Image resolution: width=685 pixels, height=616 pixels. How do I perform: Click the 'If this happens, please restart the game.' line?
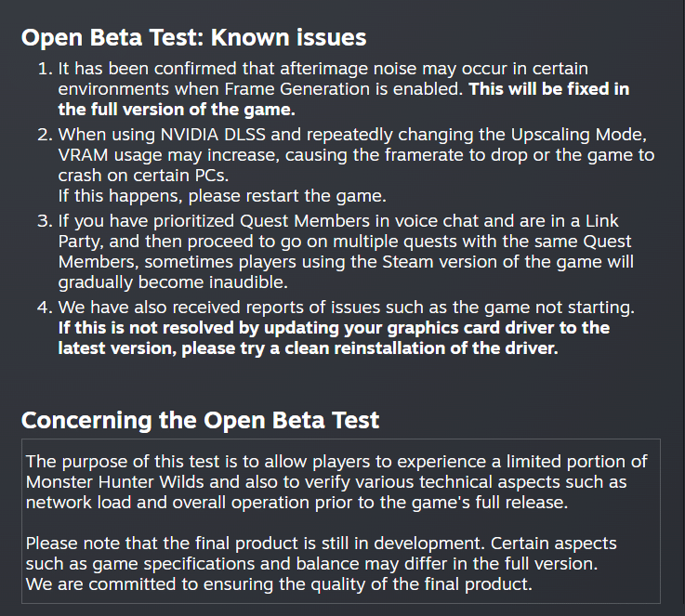222,196
